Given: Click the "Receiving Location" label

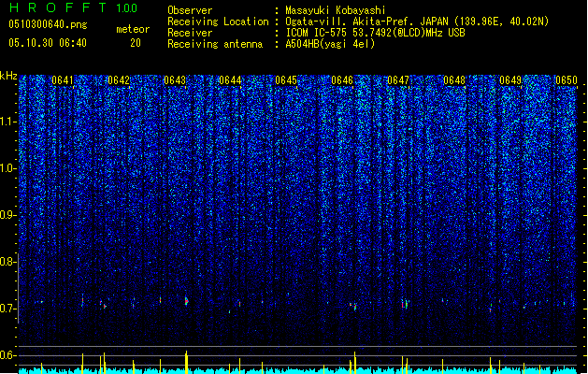Looking at the screenshot, I should tap(218, 22).
